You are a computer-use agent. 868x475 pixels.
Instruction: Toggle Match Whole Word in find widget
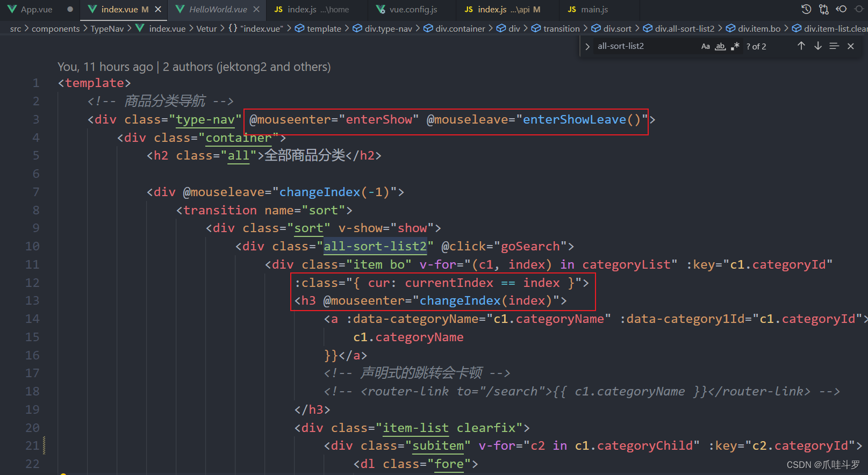click(x=720, y=46)
